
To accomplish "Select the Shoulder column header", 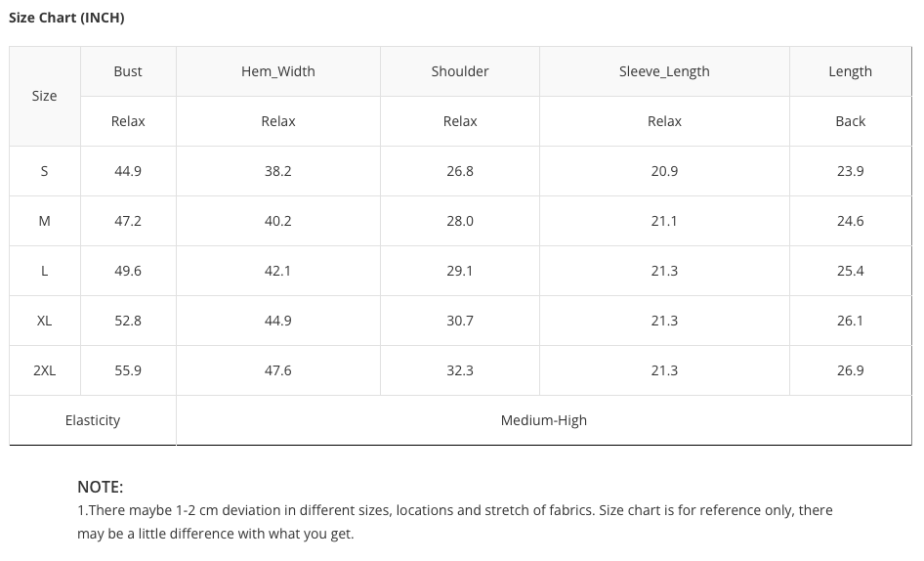I will coord(460,71).
